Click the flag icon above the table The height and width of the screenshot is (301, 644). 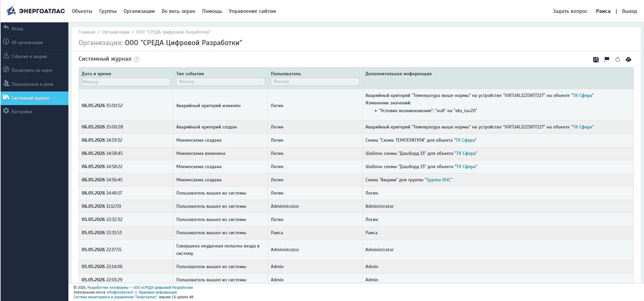(x=607, y=60)
